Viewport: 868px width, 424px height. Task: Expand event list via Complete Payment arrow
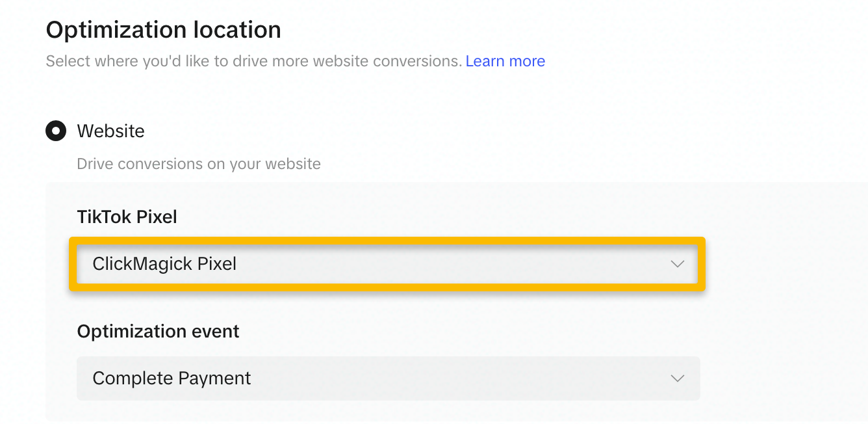pyautogui.click(x=677, y=378)
